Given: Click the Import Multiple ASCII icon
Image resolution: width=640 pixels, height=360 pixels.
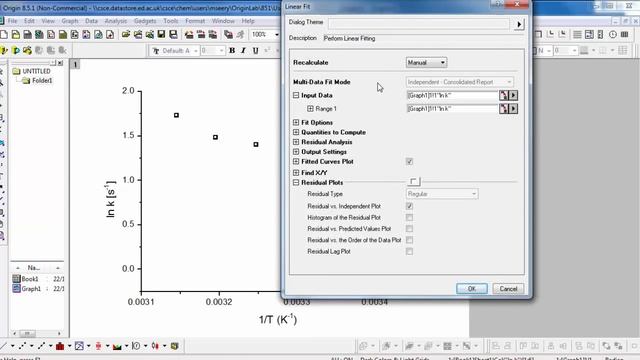Looking at the screenshot, I should point(213,35).
